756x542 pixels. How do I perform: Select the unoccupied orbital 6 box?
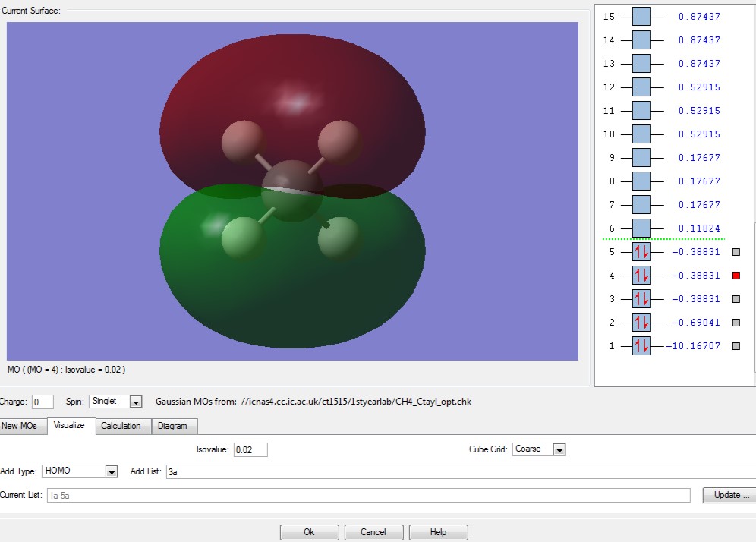tap(641, 228)
